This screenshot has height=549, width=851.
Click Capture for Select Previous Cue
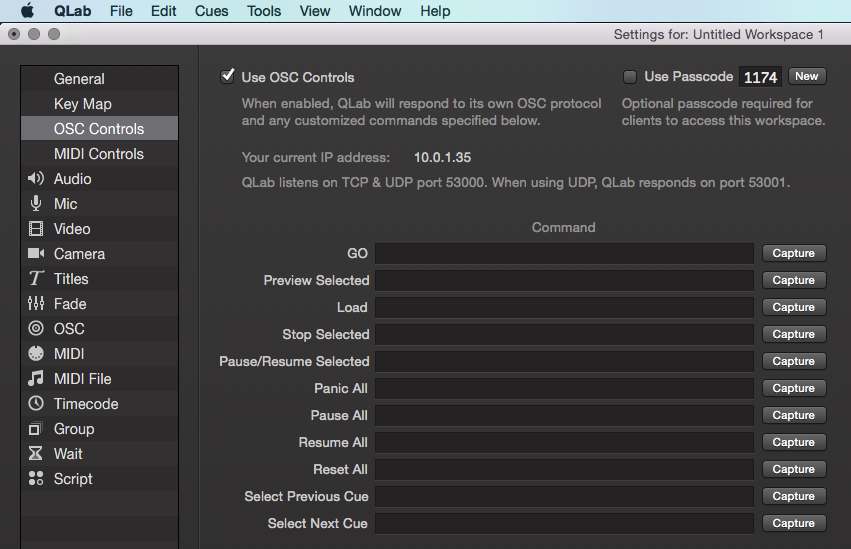tap(794, 496)
